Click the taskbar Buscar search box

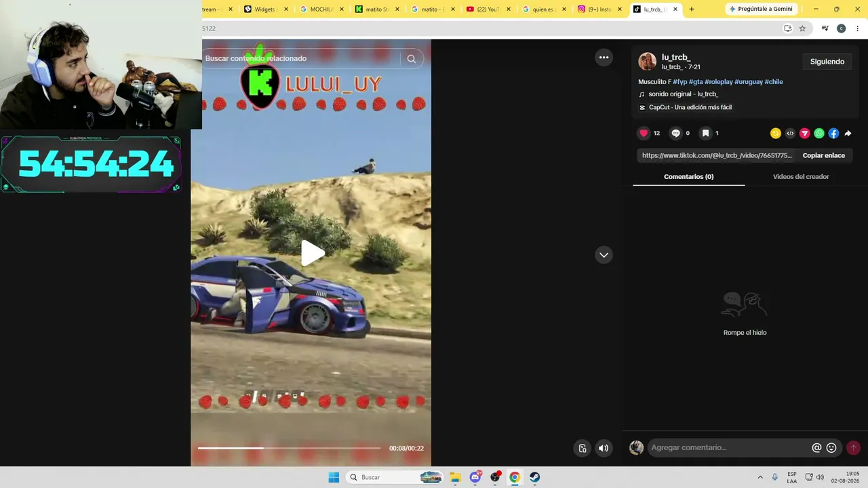coord(395,477)
